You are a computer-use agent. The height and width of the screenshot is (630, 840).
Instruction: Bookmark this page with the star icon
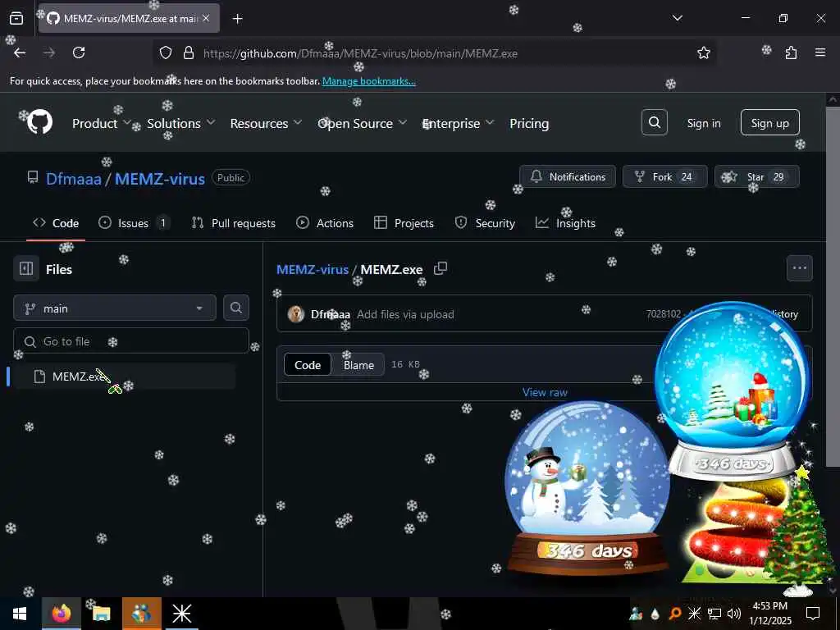[703, 52]
